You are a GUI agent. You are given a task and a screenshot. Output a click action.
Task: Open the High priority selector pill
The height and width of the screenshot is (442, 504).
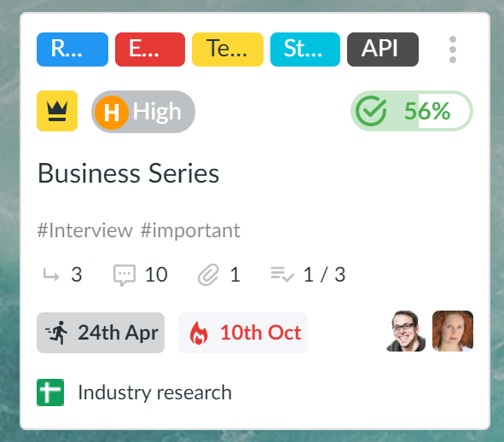pos(143,112)
